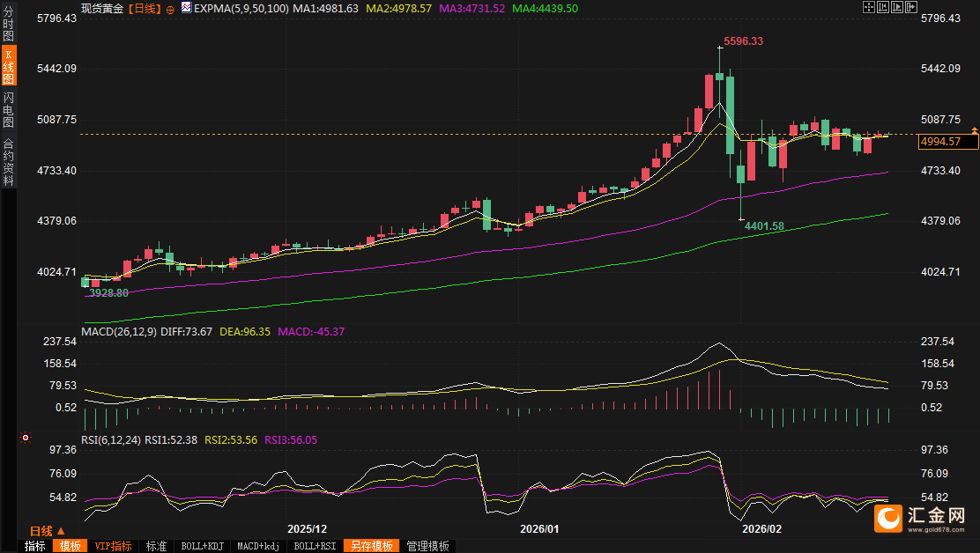This screenshot has height=553, width=980.
Task: Click the move chart right arrow icon
Action: tap(911, 7)
